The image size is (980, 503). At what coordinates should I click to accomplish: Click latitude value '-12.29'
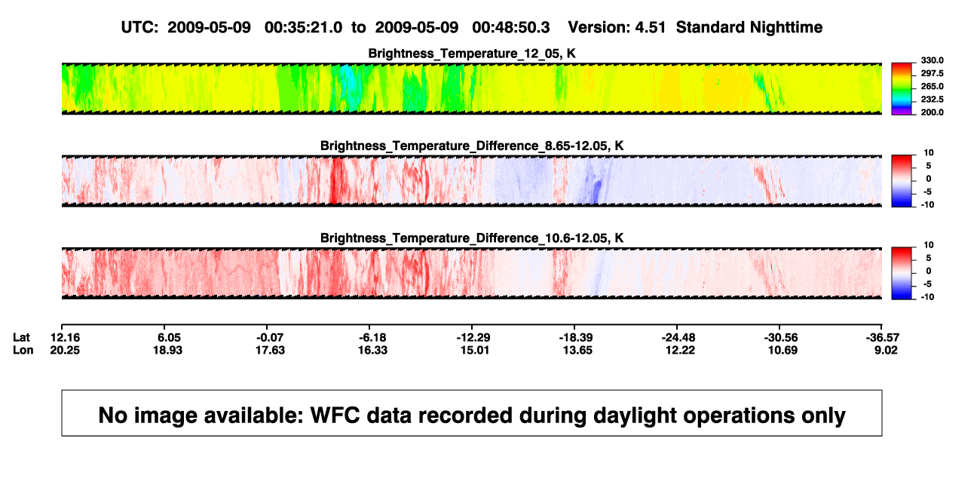coord(474,336)
